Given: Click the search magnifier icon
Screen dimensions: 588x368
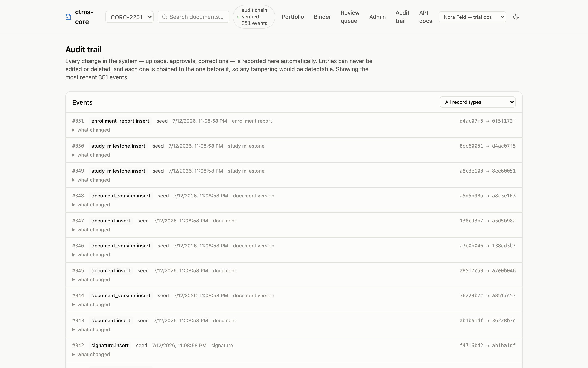Looking at the screenshot, I should click(165, 17).
